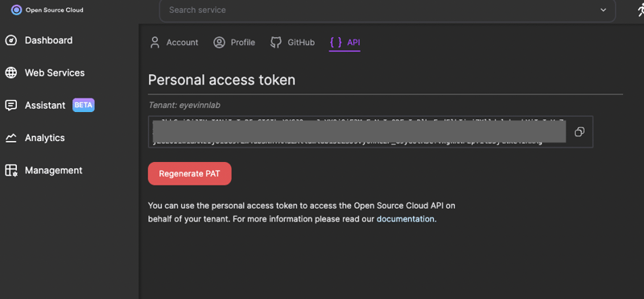Viewport: 644px width, 299px height.
Task: Switch to the Account tab
Action: click(x=174, y=43)
